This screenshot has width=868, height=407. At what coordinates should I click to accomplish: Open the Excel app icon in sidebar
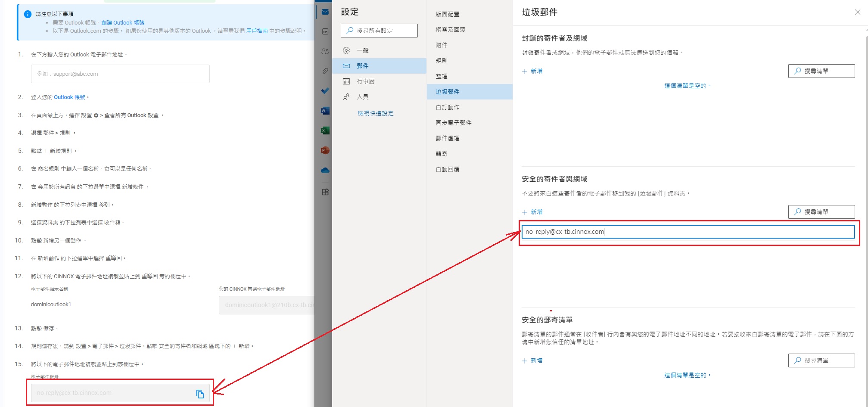click(x=325, y=130)
